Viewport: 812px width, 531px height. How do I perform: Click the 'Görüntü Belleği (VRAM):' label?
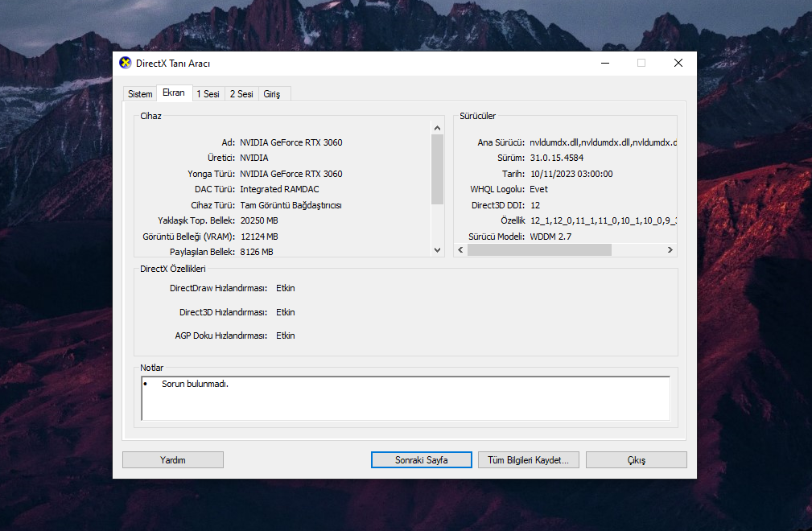point(188,237)
